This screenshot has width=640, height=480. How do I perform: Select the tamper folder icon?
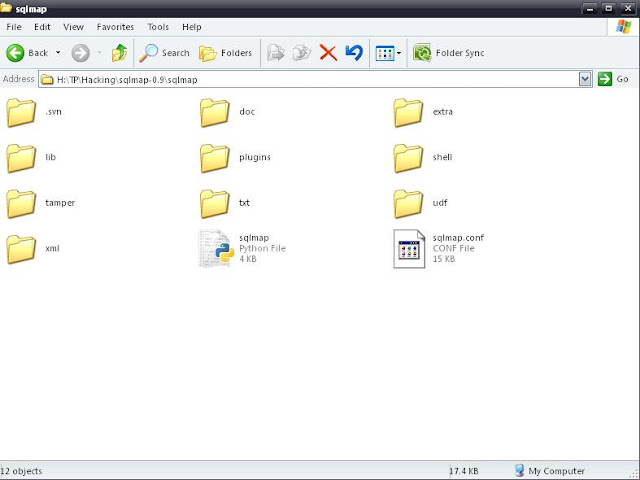tap(21, 204)
